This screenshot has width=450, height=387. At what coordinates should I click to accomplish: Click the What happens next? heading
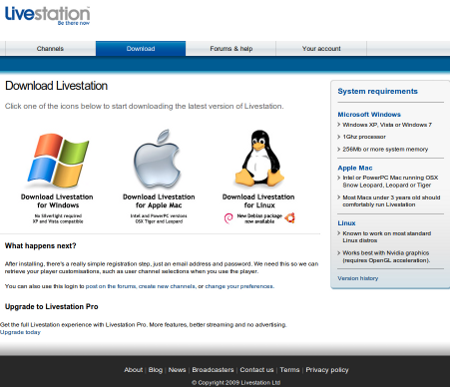[40, 246]
